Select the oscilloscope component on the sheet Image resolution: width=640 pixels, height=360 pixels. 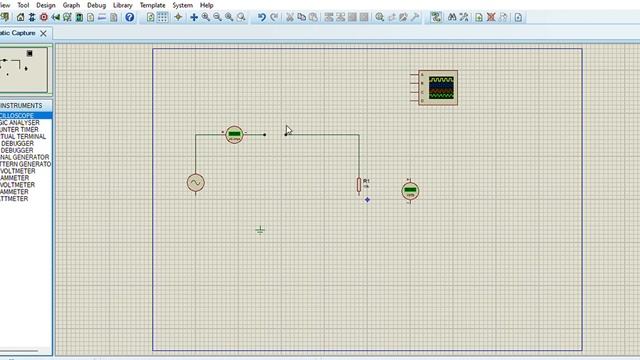pyautogui.click(x=434, y=88)
